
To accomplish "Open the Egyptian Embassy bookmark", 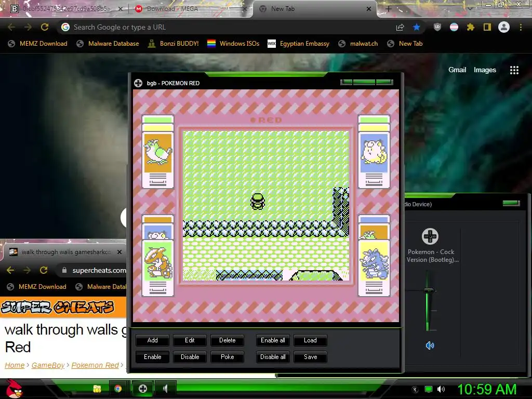I will 299,44.
